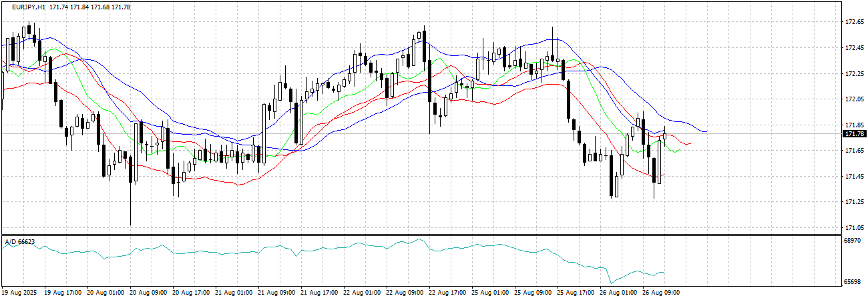Select the 171.25 price axis label
The width and height of the screenshot is (868, 300).
click(854, 202)
